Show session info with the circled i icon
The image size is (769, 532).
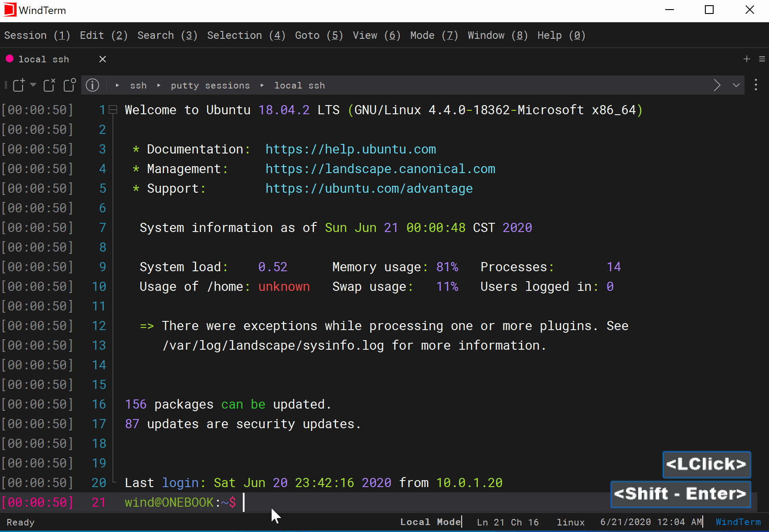pyautogui.click(x=92, y=85)
